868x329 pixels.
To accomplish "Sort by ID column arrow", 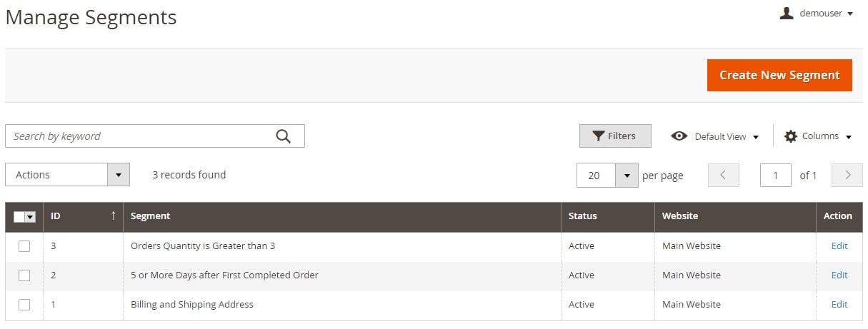I will [x=113, y=216].
